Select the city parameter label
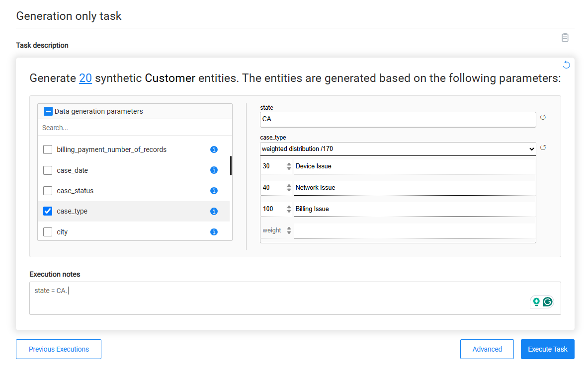Image resolution: width=588 pixels, height=369 pixels. [62, 232]
